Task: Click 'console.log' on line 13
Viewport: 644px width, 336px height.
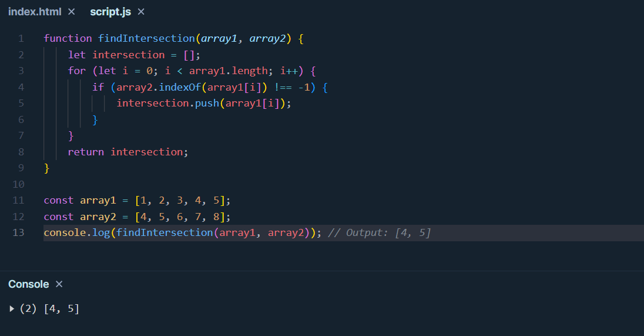Action: [77, 233]
